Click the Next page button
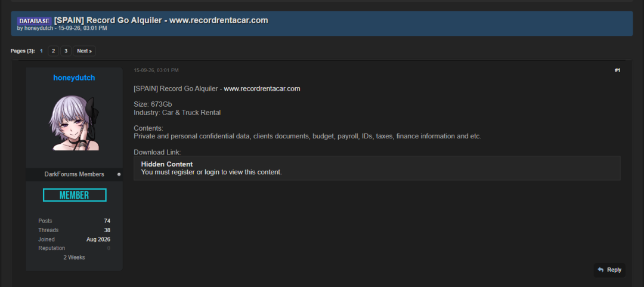 tap(84, 51)
